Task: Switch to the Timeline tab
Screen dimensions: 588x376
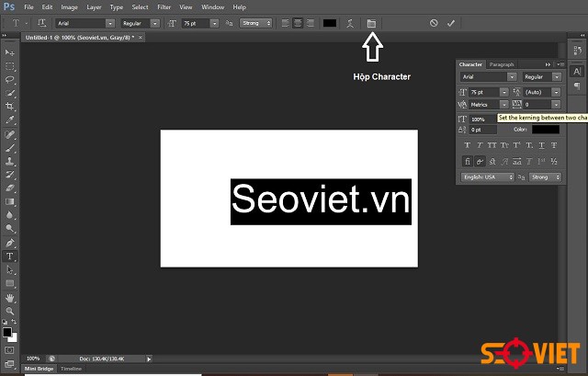Action: click(x=72, y=369)
